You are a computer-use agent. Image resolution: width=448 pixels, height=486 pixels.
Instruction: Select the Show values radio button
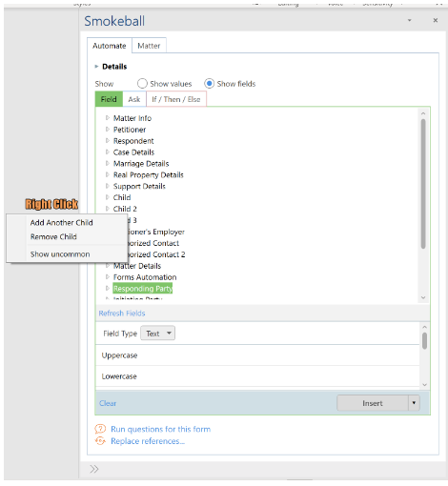coord(142,84)
